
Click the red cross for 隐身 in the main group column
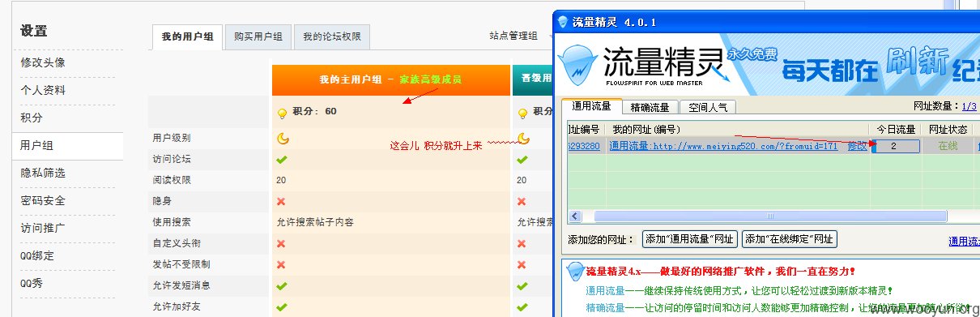click(x=281, y=201)
